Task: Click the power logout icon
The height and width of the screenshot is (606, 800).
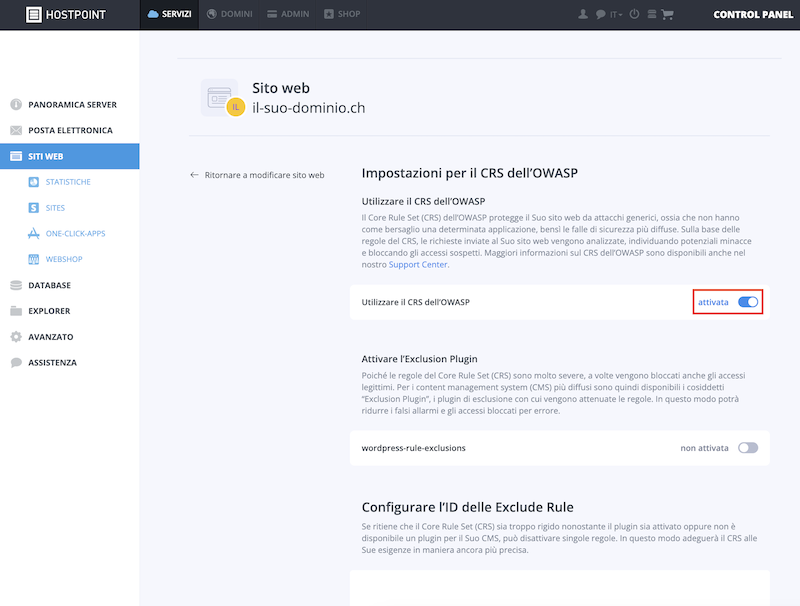Action: point(634,14)
